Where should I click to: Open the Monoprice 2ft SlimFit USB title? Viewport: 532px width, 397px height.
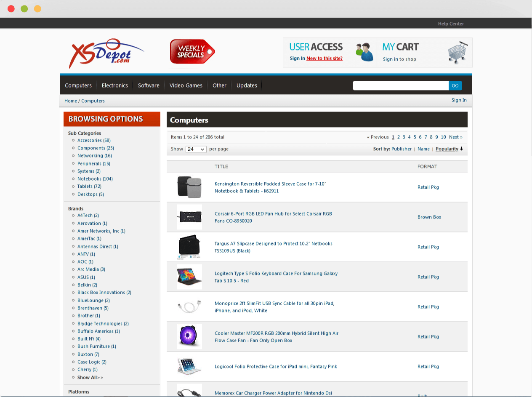tap(274, 307)
